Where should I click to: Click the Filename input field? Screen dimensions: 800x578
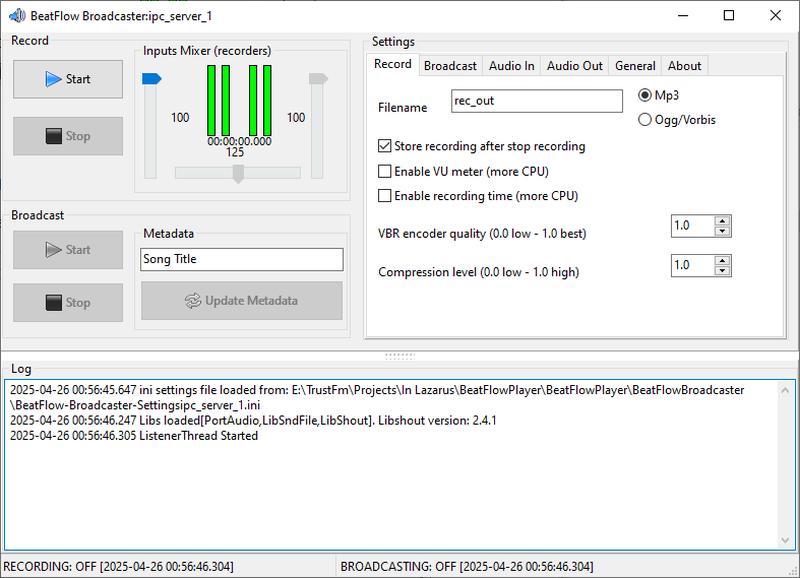point(537,101)
